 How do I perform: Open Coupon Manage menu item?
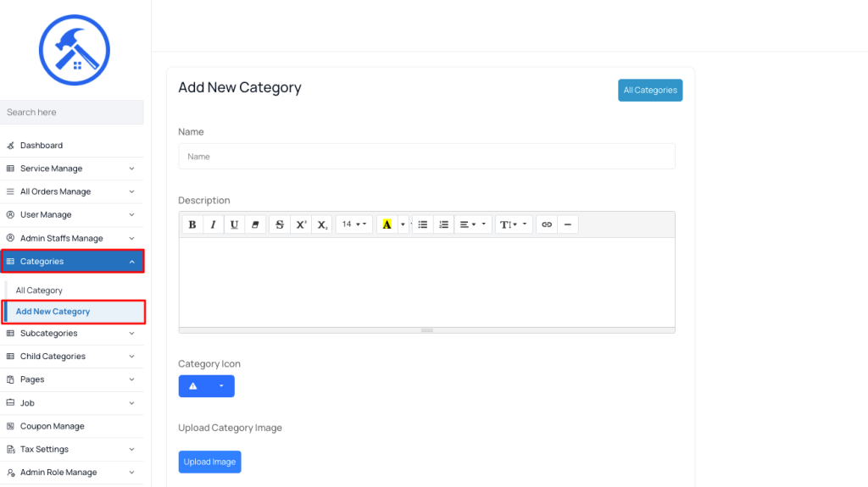72,426
